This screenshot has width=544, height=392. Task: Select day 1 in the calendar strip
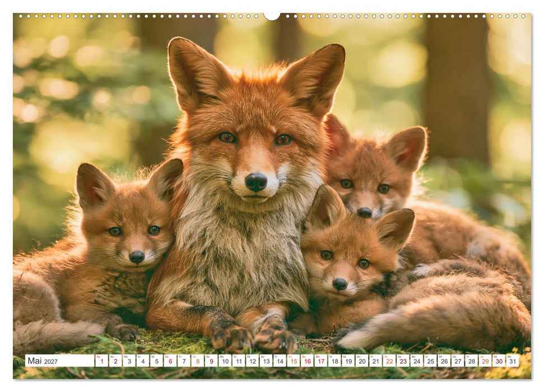coord(101,361)
